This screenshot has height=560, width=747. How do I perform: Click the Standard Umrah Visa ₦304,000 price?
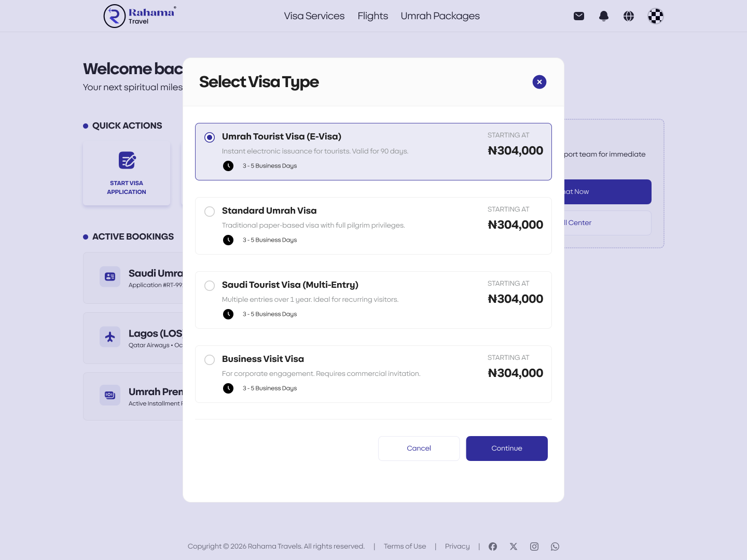[x=516, y=225]
